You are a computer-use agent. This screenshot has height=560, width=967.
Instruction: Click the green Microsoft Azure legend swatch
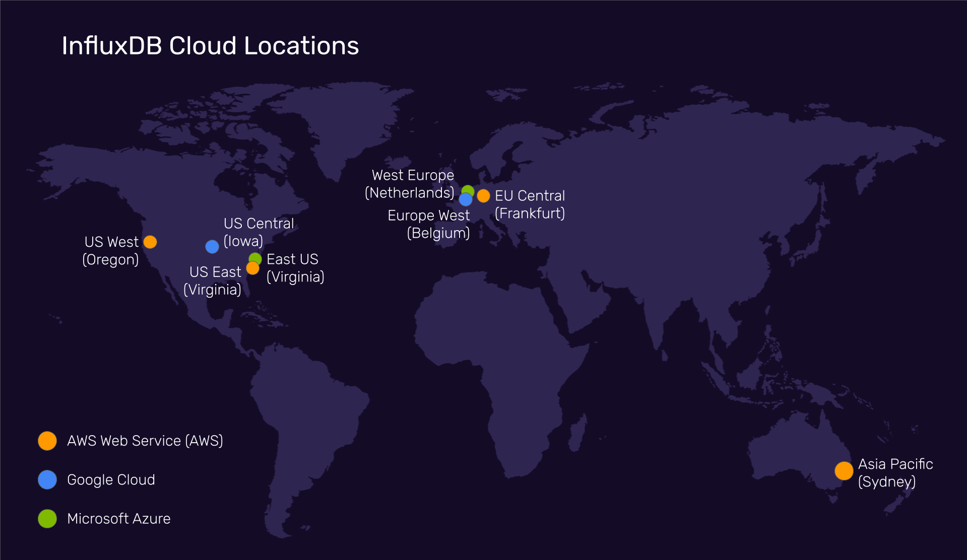point(47,519)
